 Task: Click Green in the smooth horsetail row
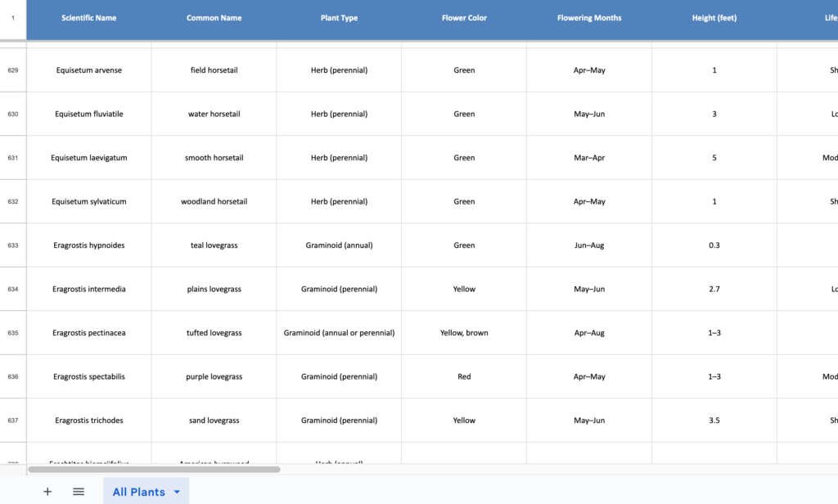pyautogui.click(x=464, y=158)
